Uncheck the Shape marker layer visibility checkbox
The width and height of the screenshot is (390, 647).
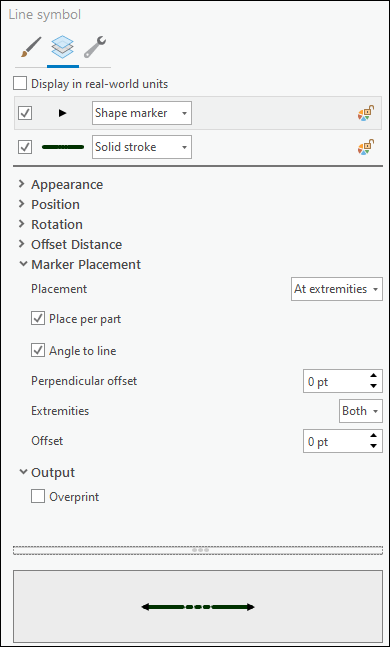click(25, 113)
